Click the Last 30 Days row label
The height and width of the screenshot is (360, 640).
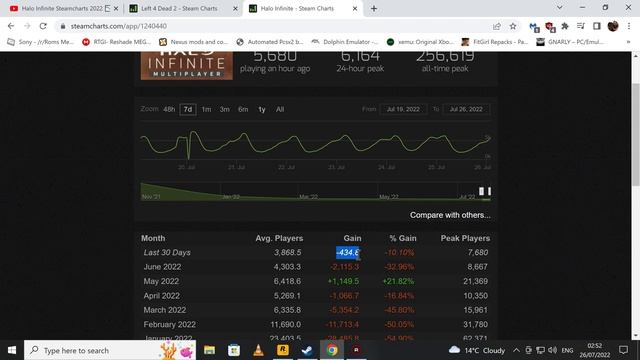click(167, 253)
